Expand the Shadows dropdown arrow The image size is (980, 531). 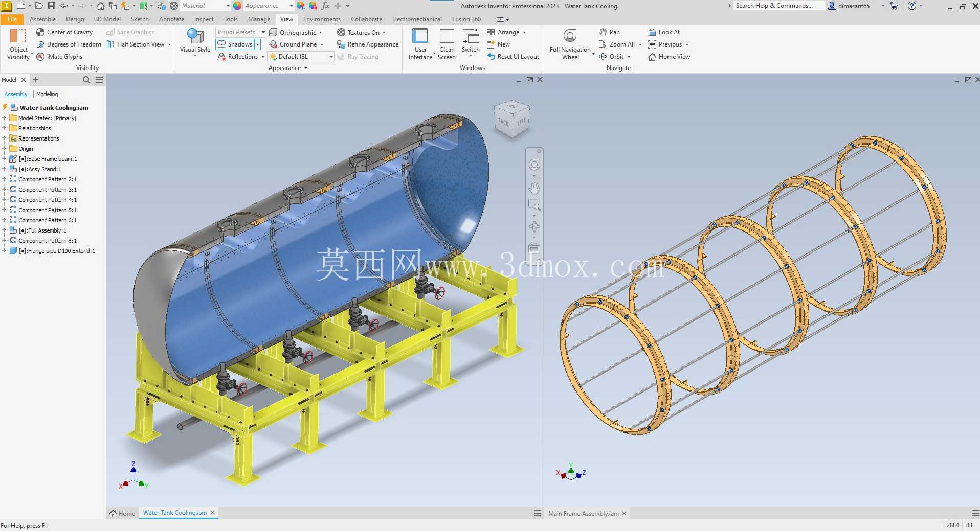click(257, 44)
